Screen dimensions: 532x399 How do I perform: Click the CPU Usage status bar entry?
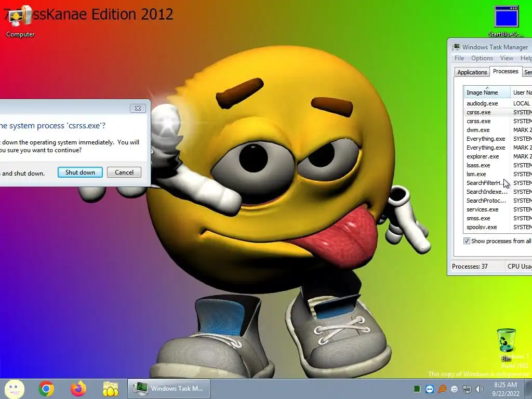(x=520, y=267)
